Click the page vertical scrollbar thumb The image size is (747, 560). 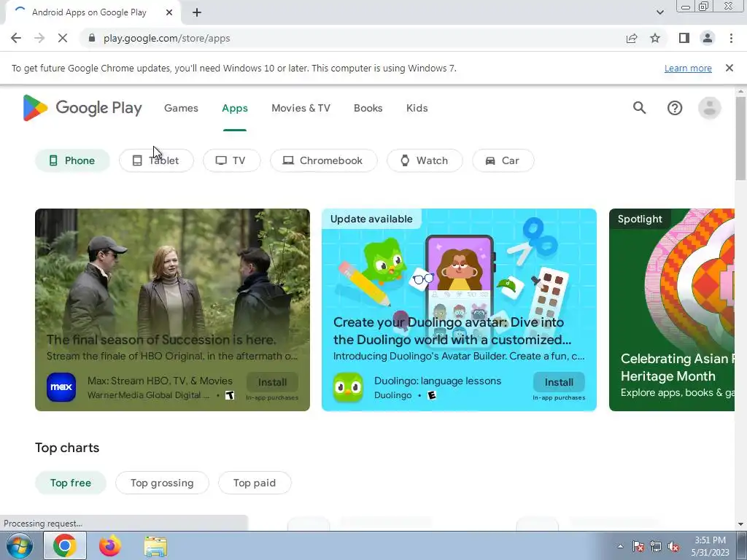coord(740,138)
